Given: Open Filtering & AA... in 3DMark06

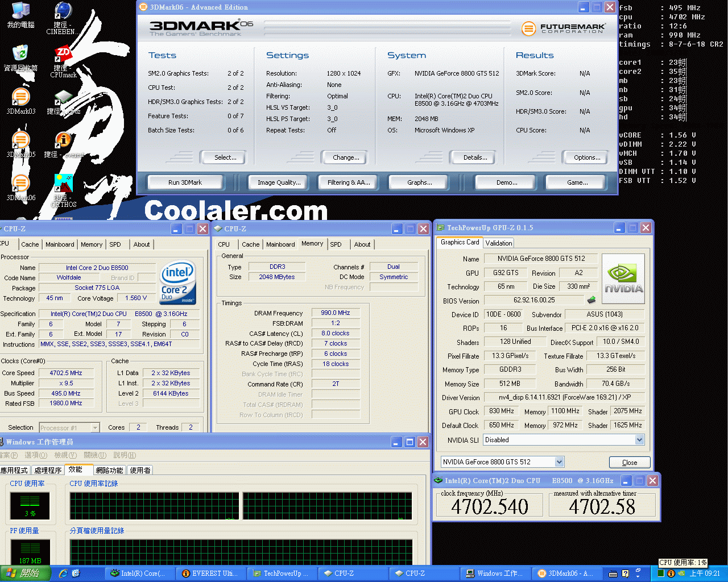Looking at the screenshot, I should tap(349, 182).
